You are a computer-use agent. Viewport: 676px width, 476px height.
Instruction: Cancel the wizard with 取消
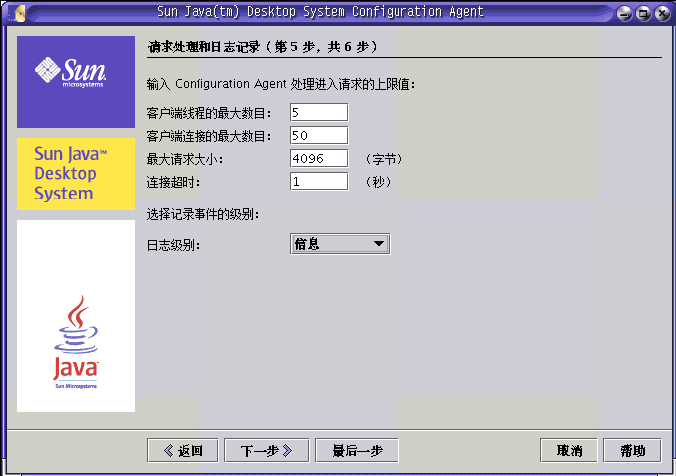(x=569, y=451)
